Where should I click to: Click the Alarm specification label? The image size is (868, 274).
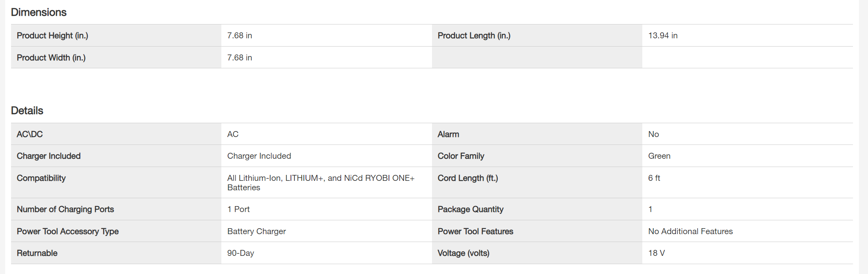click(448, 134)
